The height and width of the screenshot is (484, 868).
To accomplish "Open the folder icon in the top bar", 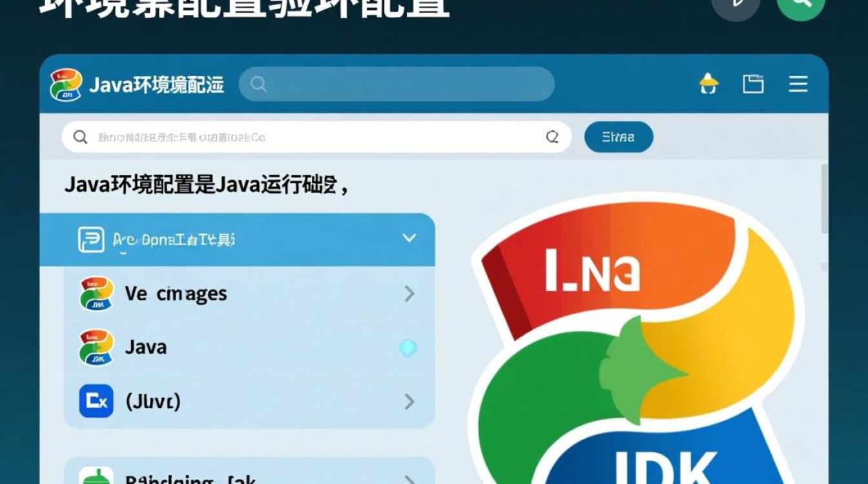I will [753, 84].
